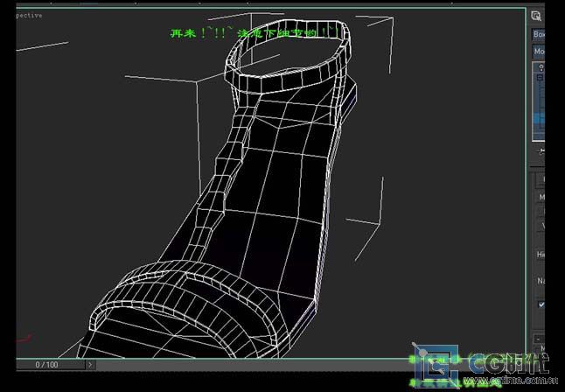The image size is (565, 392).
Task: Select the blue highlighted stack row
Action: coord(540,118)
